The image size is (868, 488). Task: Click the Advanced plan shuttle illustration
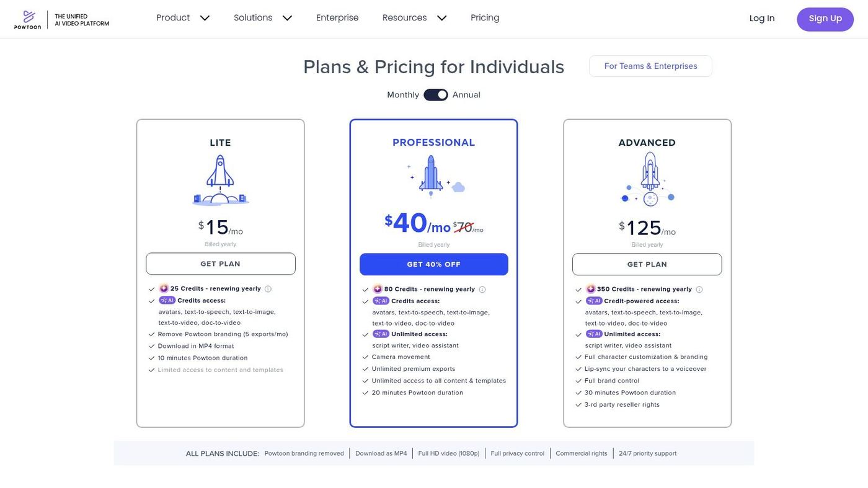648,179
